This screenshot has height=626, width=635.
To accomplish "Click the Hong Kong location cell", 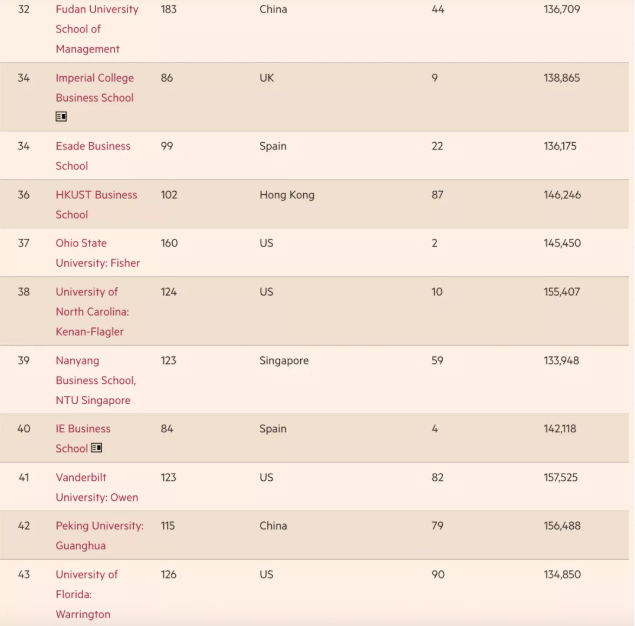I will click(x=286, y=195).
